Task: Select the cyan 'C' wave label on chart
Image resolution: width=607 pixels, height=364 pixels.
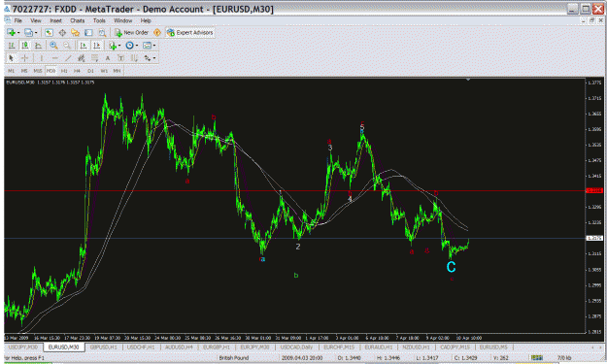Action: click(x=451, y=267)
